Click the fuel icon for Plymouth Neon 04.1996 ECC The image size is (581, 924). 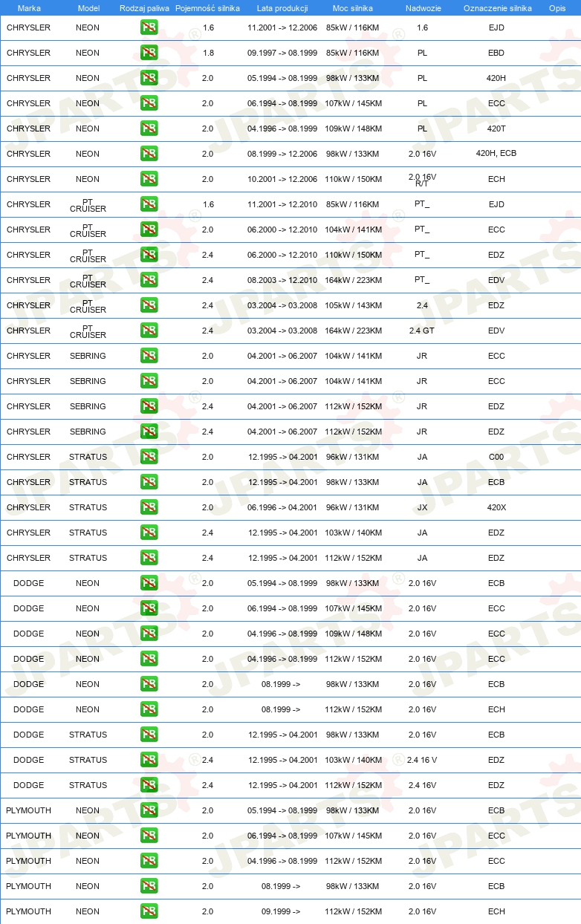(x=149, y=861)
